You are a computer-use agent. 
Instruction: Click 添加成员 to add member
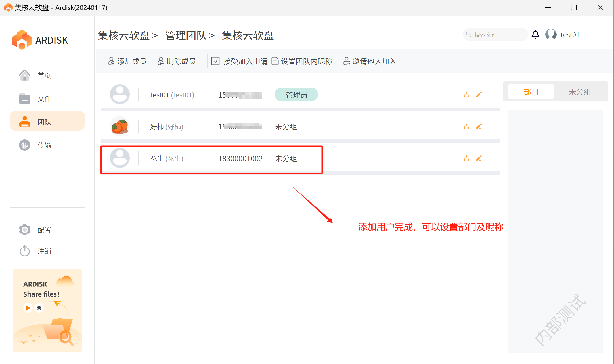tap(127, 61)
